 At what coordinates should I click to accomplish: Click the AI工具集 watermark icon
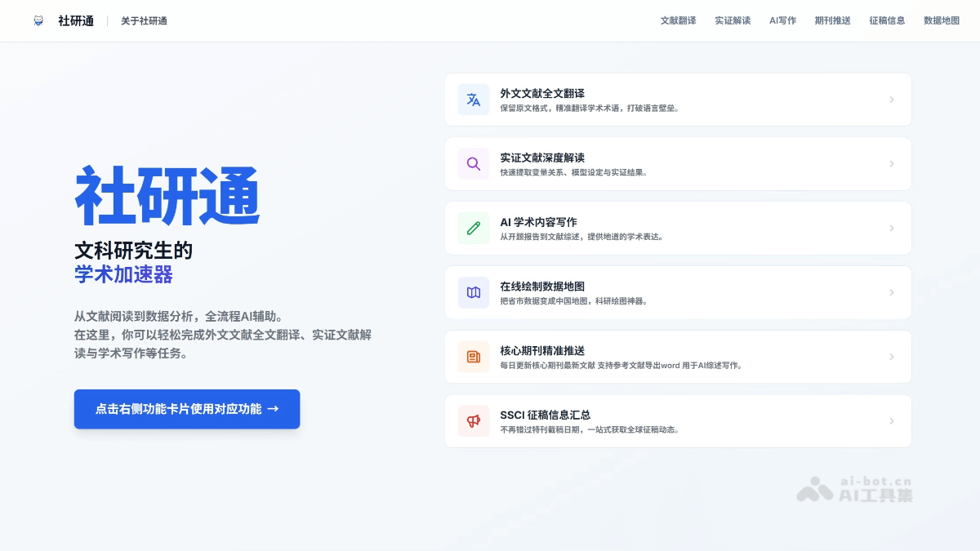click(x=815, y=490)
